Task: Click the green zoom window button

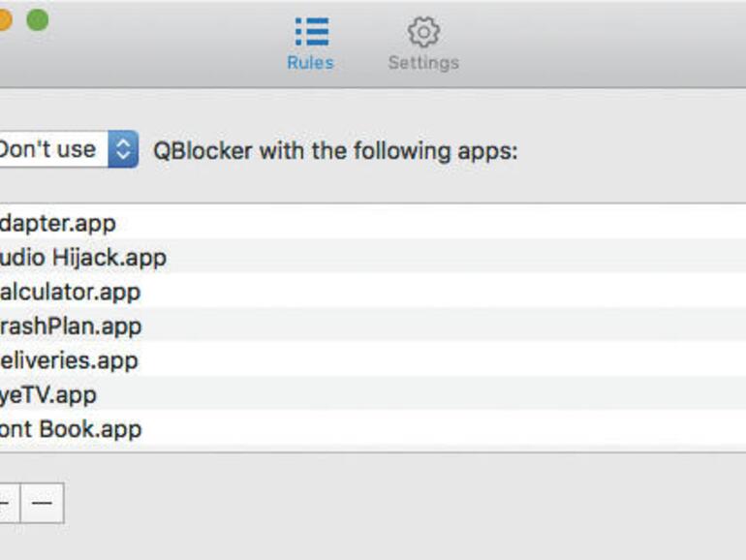Action: tap(37, 20)
